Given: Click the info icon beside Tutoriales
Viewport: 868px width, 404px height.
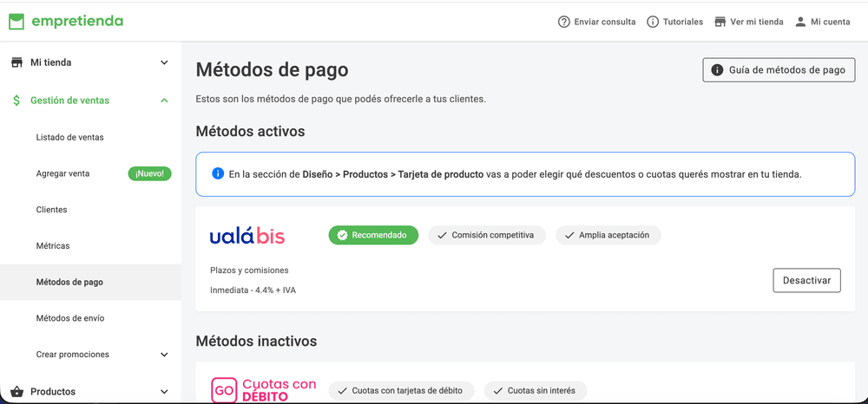Looking at the screenshot, I should click(x=653, y=22).
